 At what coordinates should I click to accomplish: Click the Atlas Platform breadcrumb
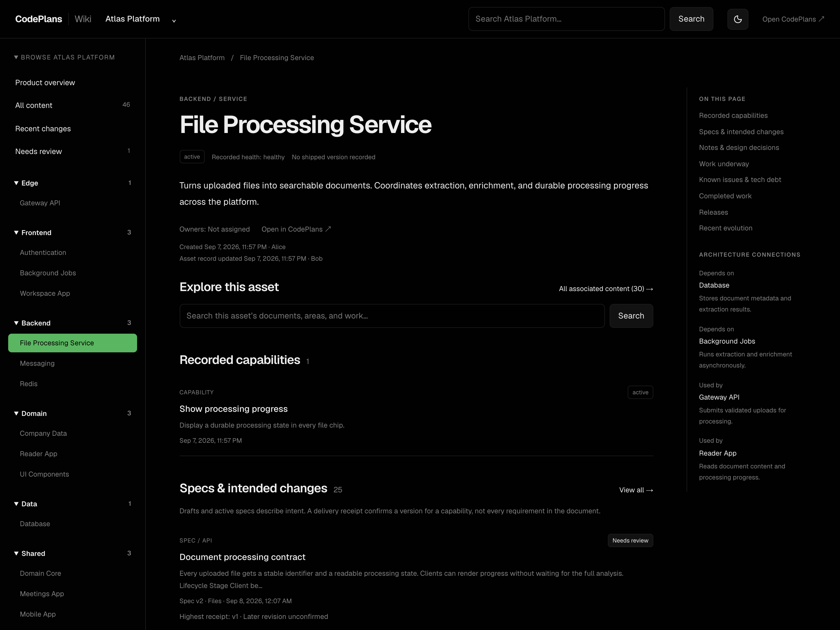[x=202, y=58]
